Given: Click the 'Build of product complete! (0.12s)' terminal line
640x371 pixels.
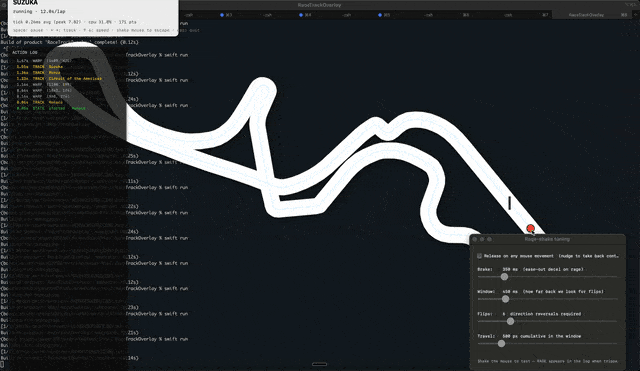Looking at the screenshot, I should tap(69, 42).
